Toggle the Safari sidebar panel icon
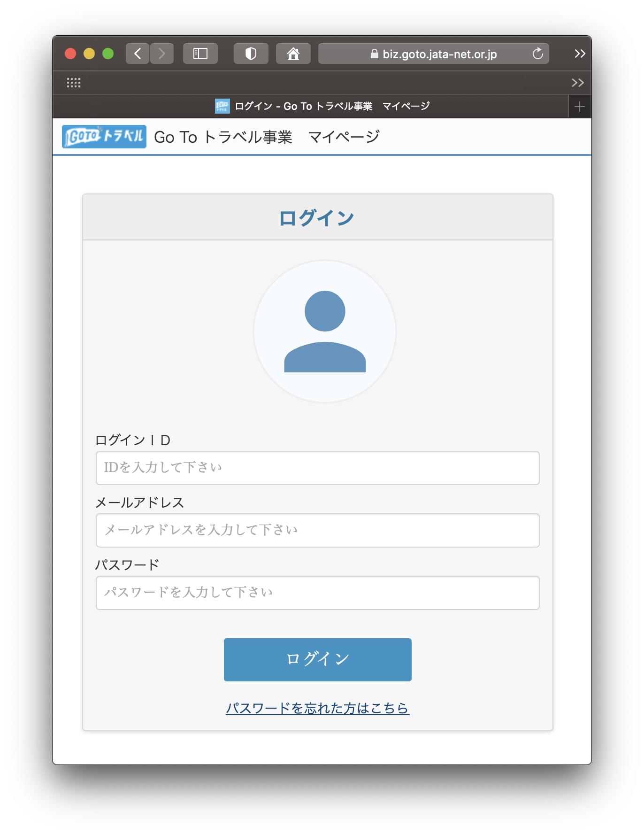This screenshot has height=834, width=644. (x=200, y=54)
